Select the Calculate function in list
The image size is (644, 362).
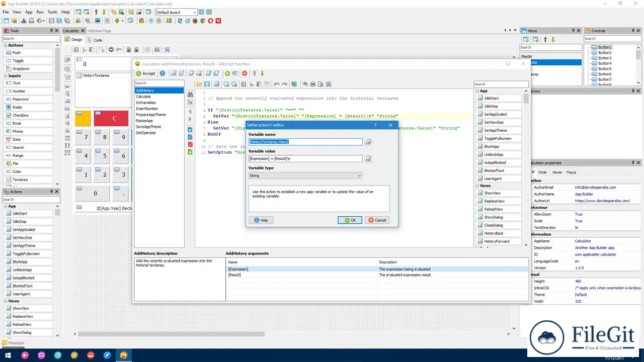[159, 97]
